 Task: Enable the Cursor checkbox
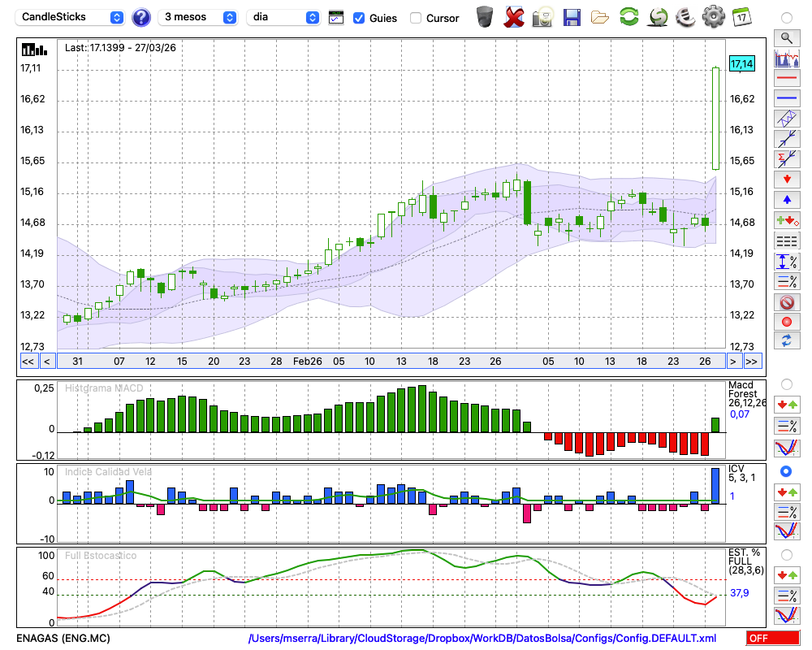[x=416, y=18]
